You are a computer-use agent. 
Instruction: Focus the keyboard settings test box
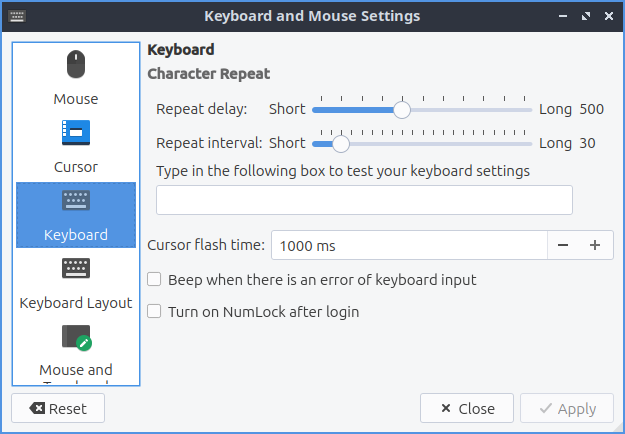click(364, 200)
